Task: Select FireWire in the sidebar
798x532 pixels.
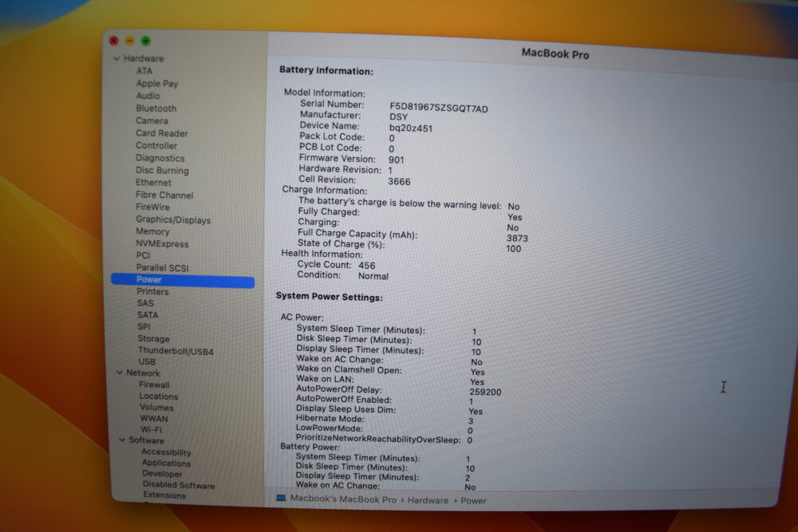Action: (x=152, y=207)
